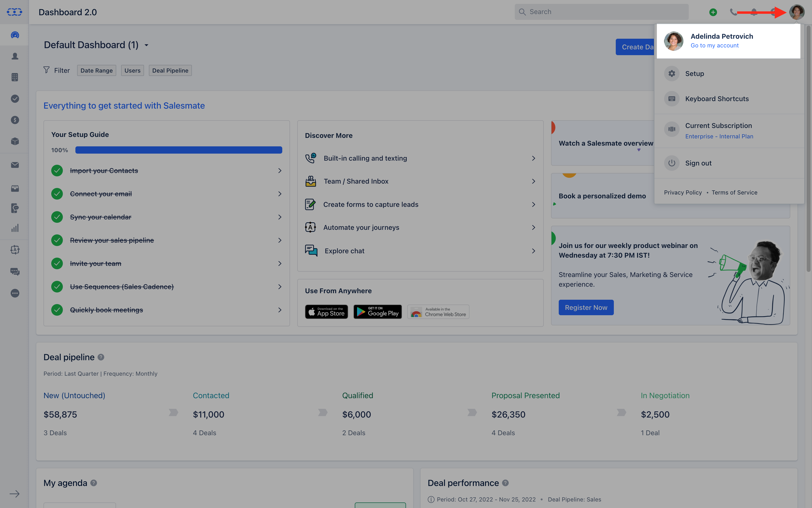Toggle the Connect your email checkmark

pyautogui.click(x=57, y=194)
